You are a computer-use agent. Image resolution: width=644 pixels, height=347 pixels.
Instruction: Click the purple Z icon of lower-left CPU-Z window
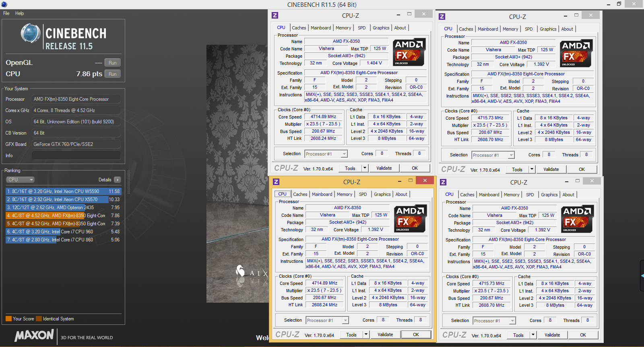[x=276, y=182]
